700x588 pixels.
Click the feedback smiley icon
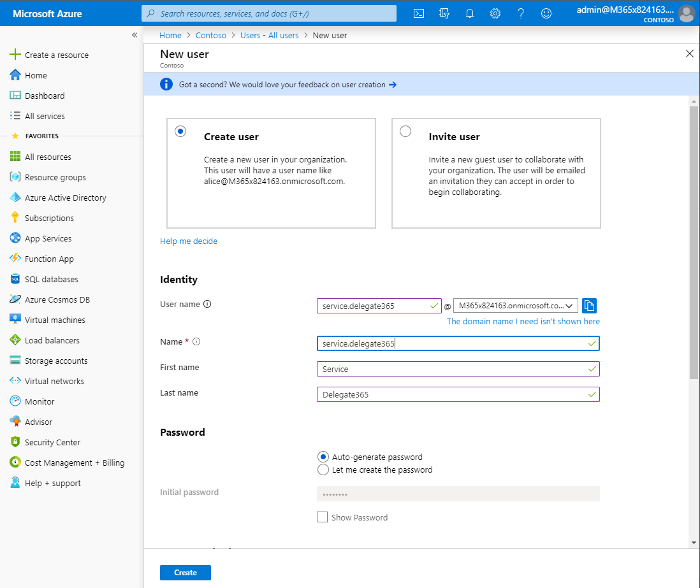coord(546,13)
